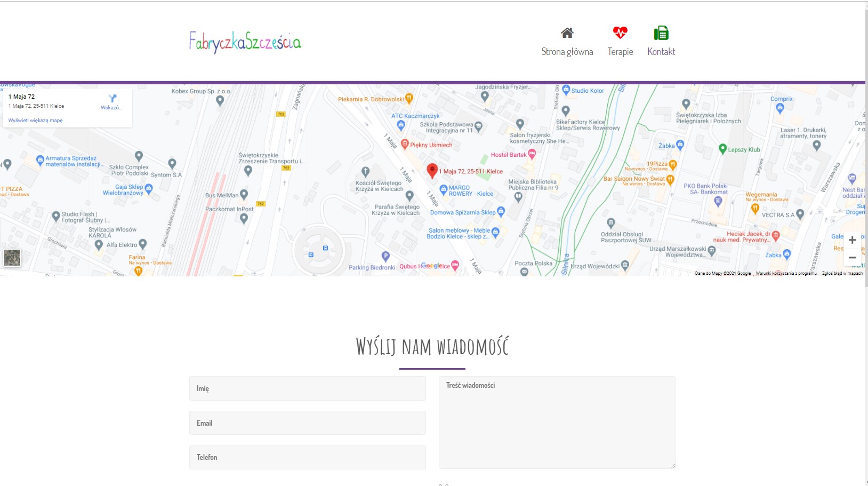Image resolution: width=868 pixels, height=486 pixels.
Task: Click the Kontakt phone icon
Action: click(661, 33)
